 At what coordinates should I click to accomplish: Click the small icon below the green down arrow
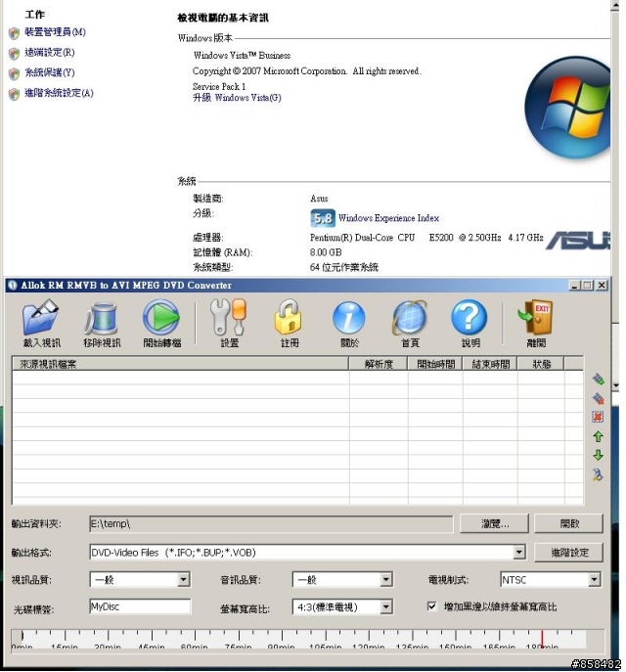[x=598, y=474]
